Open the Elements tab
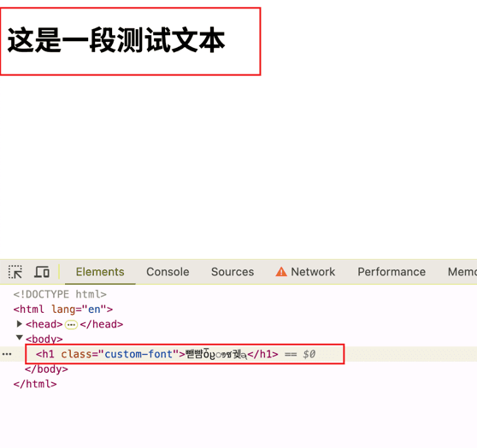The image size is (477, 448). 100,272
